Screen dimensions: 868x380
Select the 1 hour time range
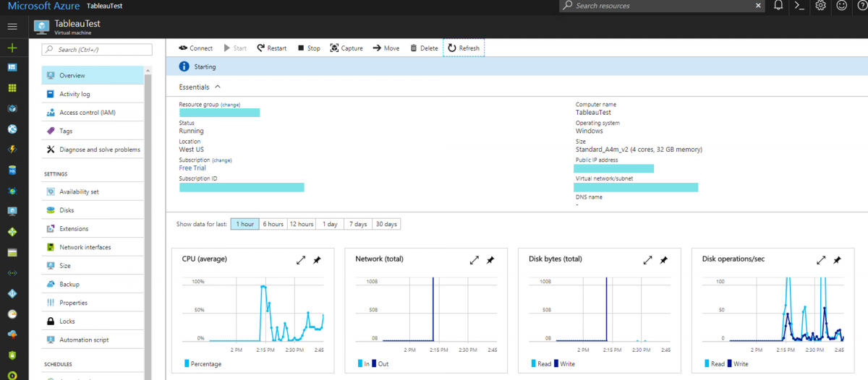(245, 224)
